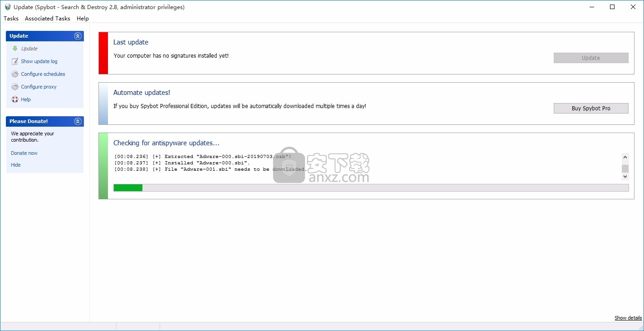Click the Automate updates! heading
The width and height of the screenshot is (644, 331).
click(141, 93)
